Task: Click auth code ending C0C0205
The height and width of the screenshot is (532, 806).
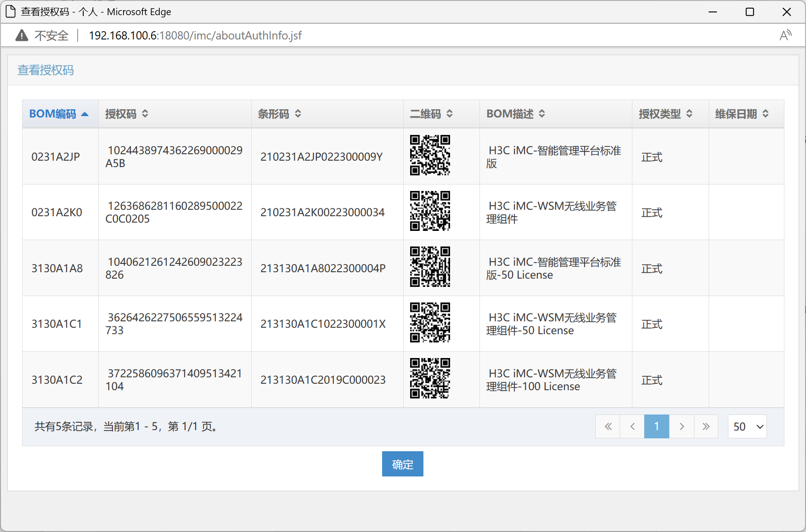Action: pos(174,212)
